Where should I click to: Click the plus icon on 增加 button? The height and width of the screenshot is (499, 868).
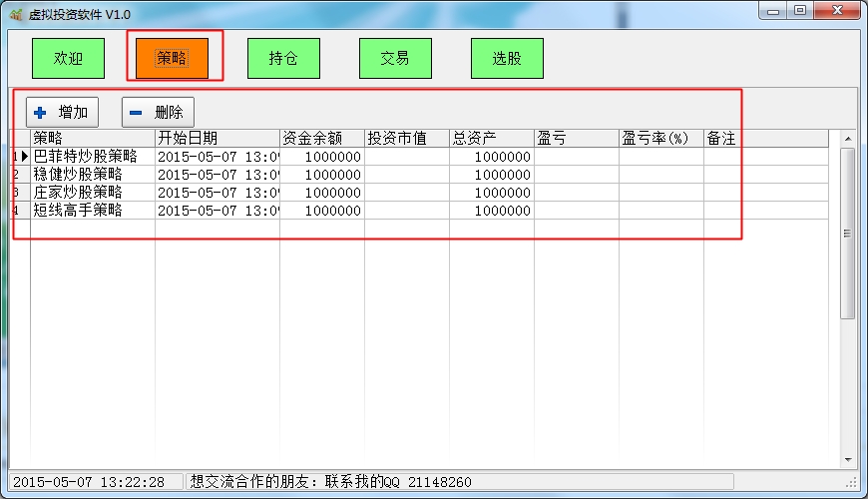(x=40, y=113)
